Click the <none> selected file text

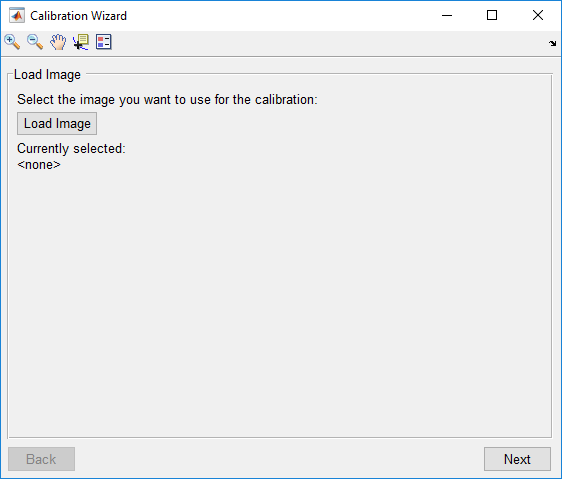coord(39,165)
